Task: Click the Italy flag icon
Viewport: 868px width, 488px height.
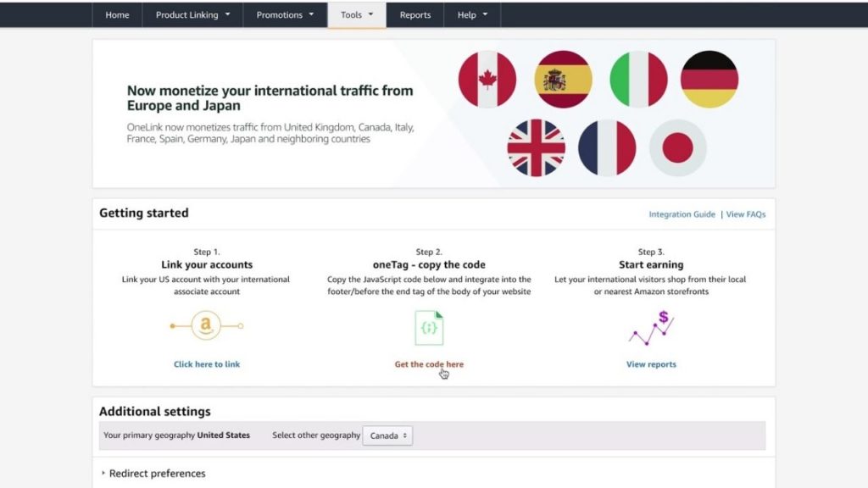Action: 637,78
